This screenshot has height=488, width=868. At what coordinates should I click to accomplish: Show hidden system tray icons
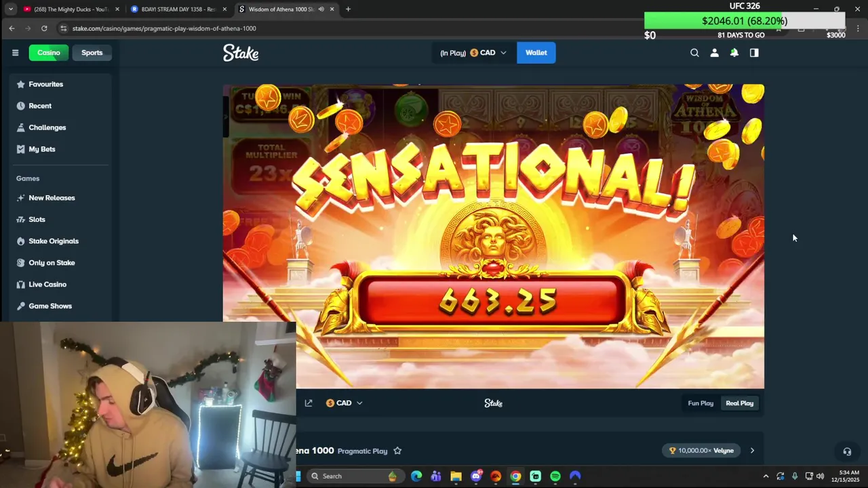click(x=766, y=476)
